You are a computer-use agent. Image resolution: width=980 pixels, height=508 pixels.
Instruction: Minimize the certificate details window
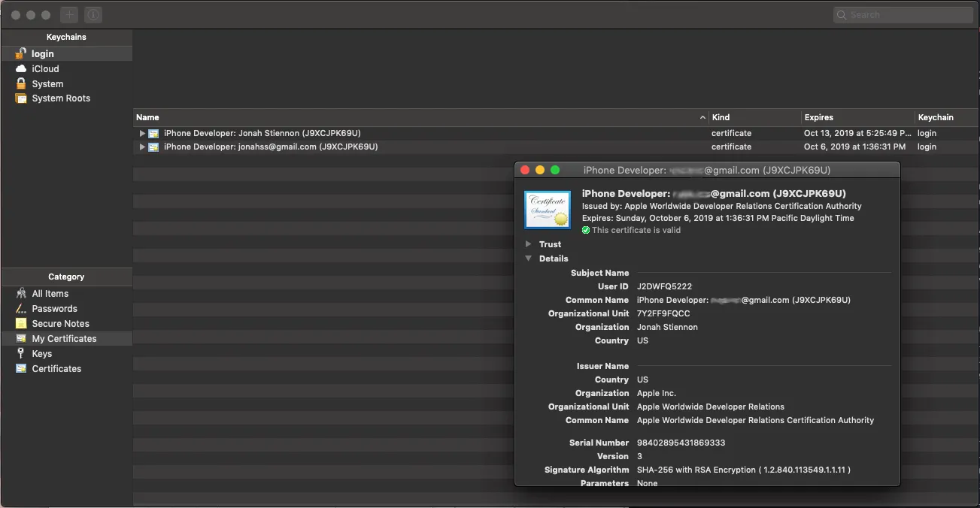540,170
